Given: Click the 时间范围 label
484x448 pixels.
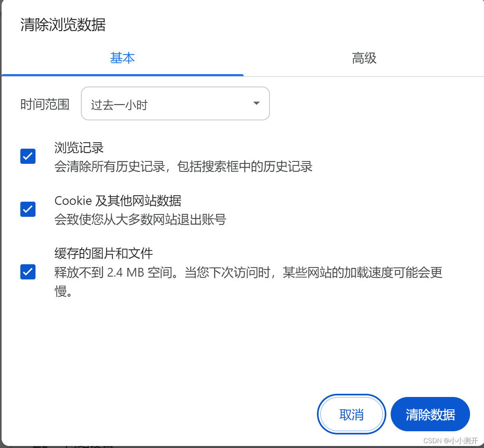Looking at the screenshot, I should click(x=45, y=104).
